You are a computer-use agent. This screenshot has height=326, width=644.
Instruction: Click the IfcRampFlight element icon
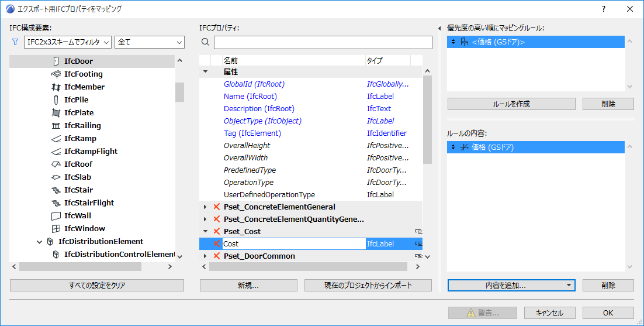click(x=56, y=152)
